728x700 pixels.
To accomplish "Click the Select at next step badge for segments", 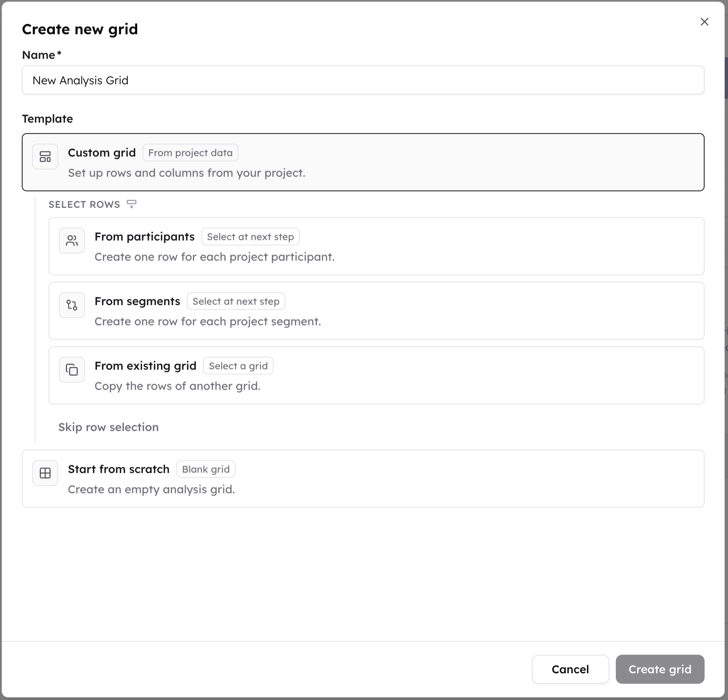I will pos(236,301).
